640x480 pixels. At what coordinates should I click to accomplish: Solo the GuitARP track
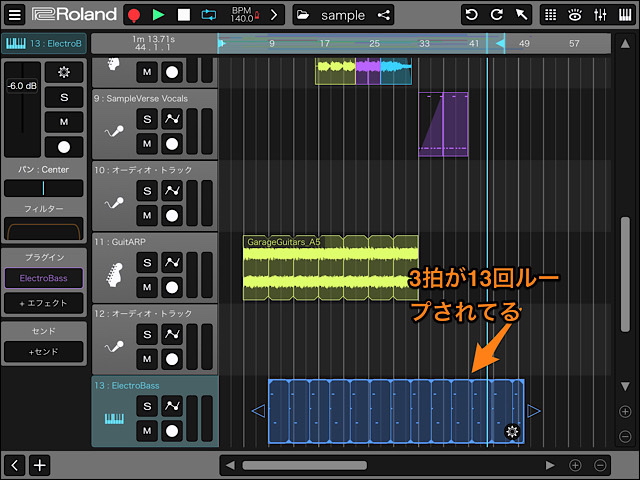pyautogui.click(x=147, y=262)
